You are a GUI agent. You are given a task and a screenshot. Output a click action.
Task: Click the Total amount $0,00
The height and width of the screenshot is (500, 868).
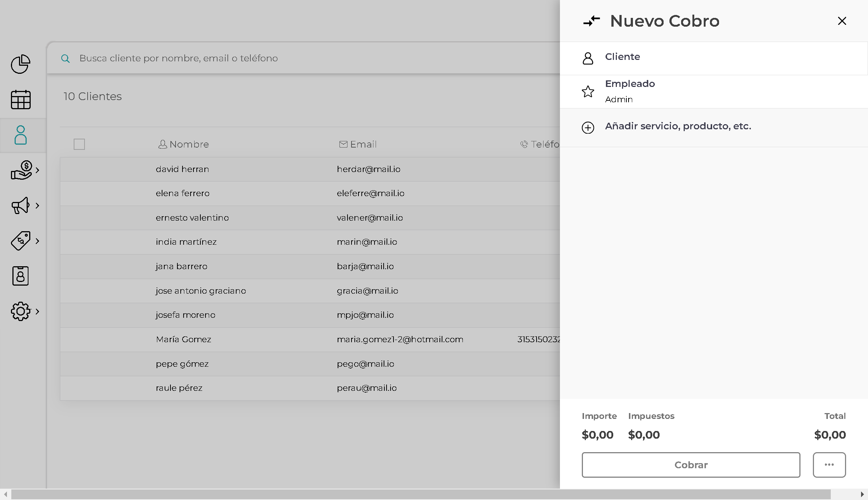[830, 435]
